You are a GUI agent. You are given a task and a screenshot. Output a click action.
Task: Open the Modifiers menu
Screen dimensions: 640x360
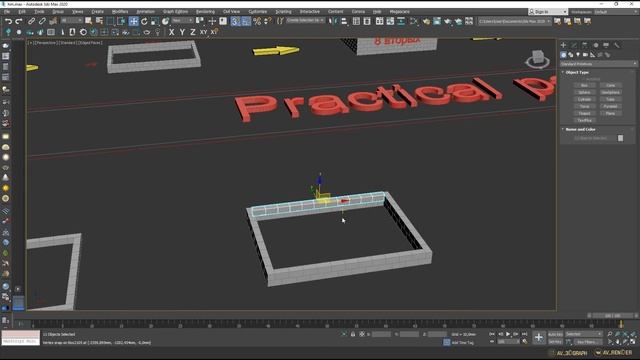click(120, 12)
